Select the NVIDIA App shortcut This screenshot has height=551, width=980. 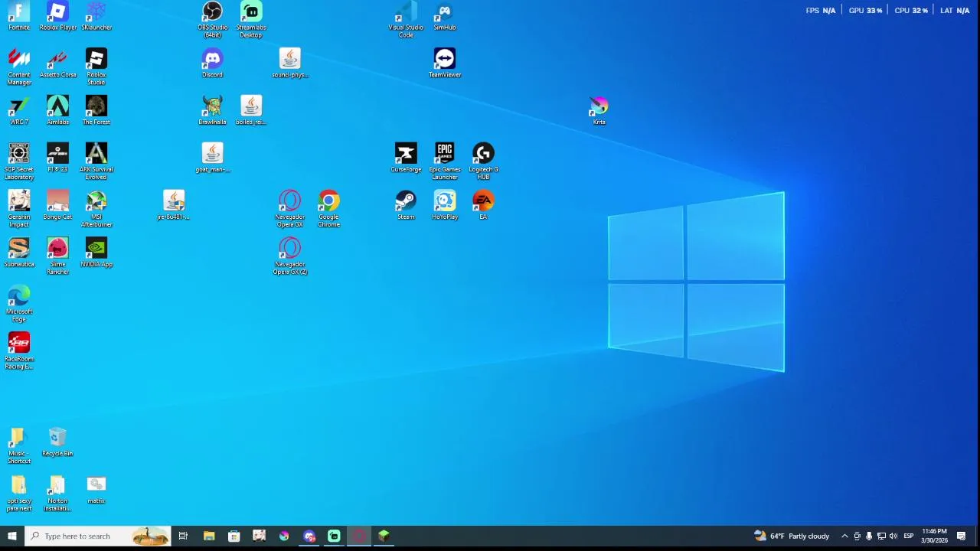point(96,253)
